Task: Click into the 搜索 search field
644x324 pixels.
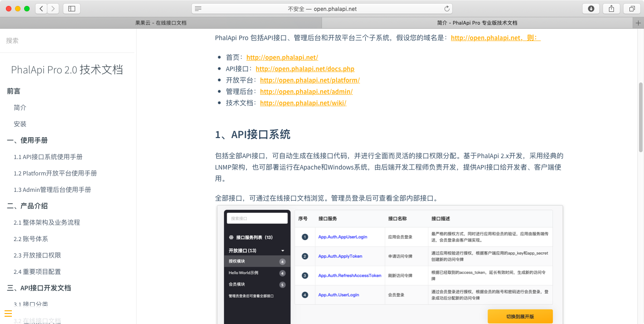Action: (x=67, y=41)
